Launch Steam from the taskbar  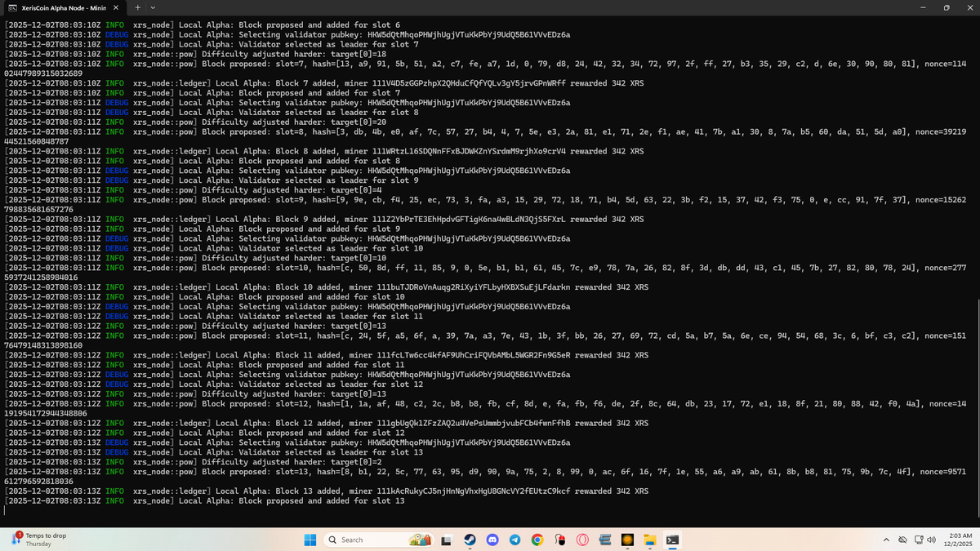[x=470, y=540]
